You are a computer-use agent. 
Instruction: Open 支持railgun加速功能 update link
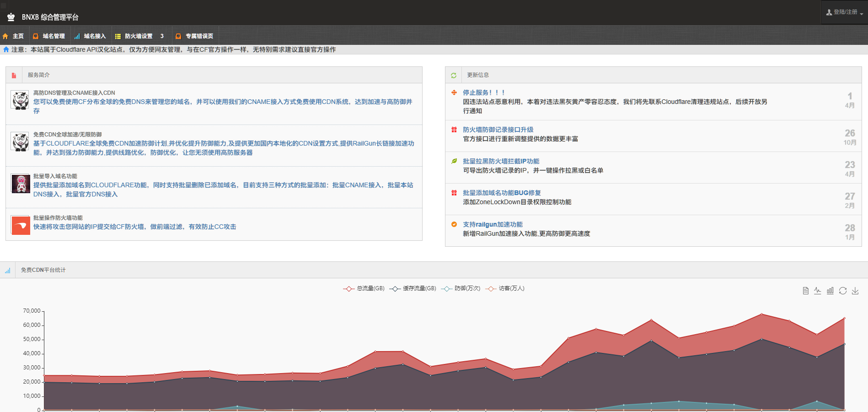pos(493,224)
